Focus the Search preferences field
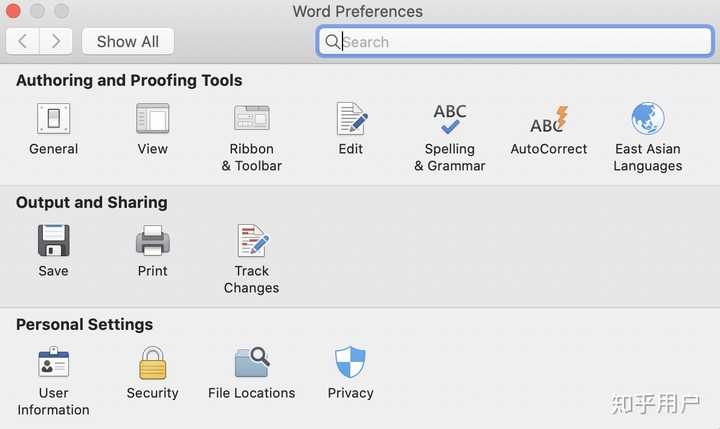This screenshot has width=720, height=429. click(x=520, y=42)
